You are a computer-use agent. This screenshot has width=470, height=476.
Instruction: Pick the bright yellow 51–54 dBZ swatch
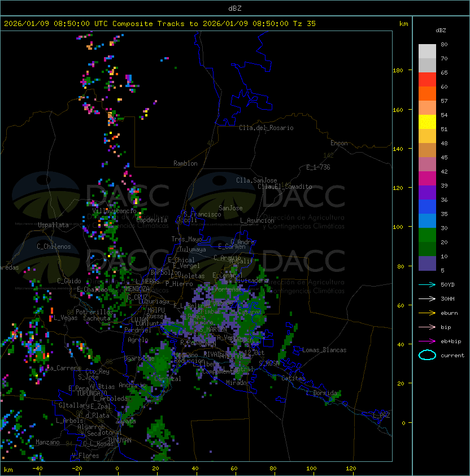pos(427,122)
